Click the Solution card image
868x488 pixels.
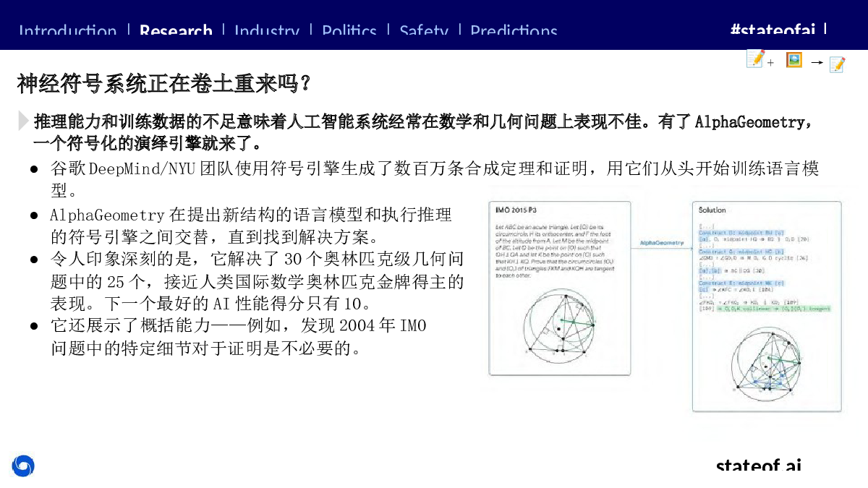coord(767,307)
